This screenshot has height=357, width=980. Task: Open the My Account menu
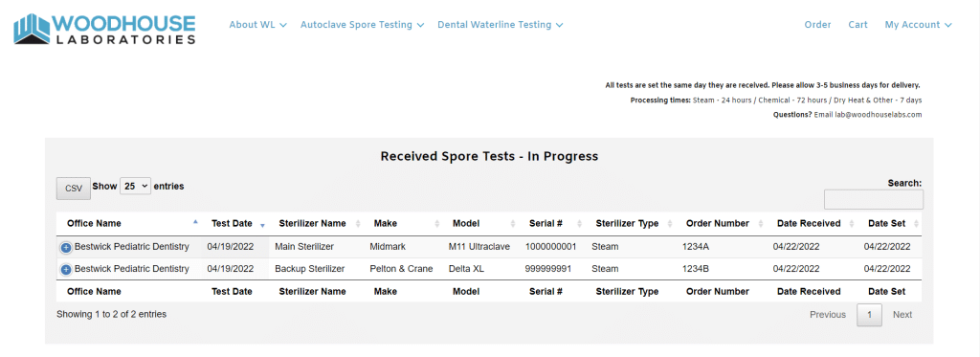918,25
